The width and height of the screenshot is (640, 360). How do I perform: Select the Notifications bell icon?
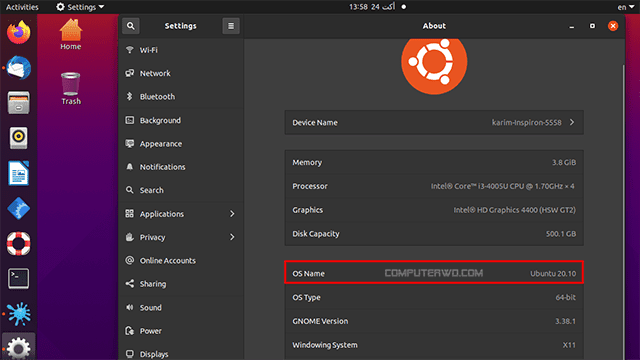click(x=130, y=167)
